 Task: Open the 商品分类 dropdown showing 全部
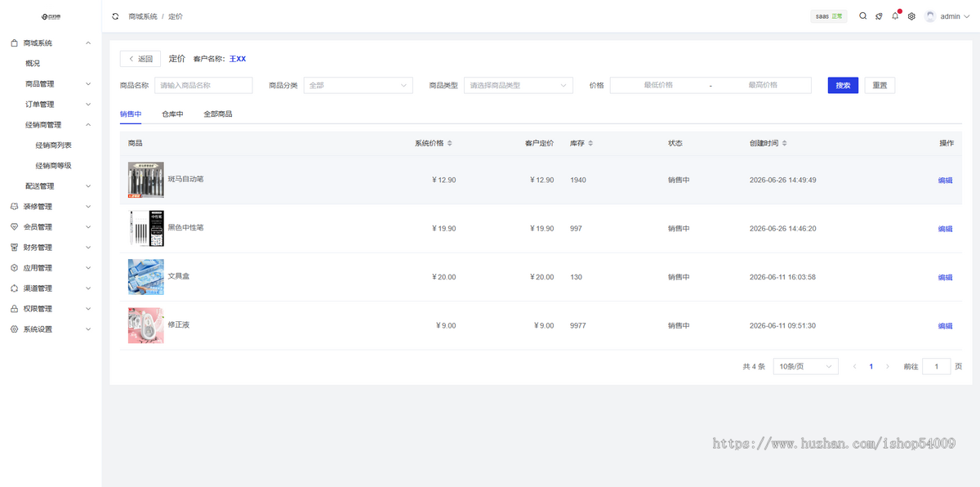[358, 85]
